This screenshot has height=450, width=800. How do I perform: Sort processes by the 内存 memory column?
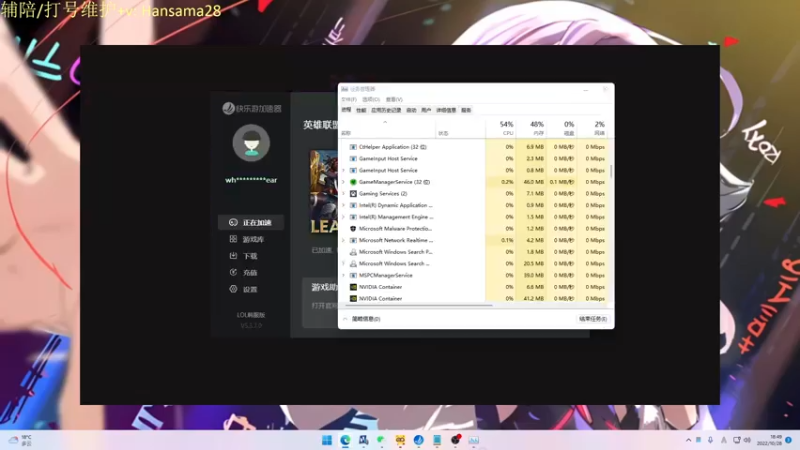[x=531, y=128]
